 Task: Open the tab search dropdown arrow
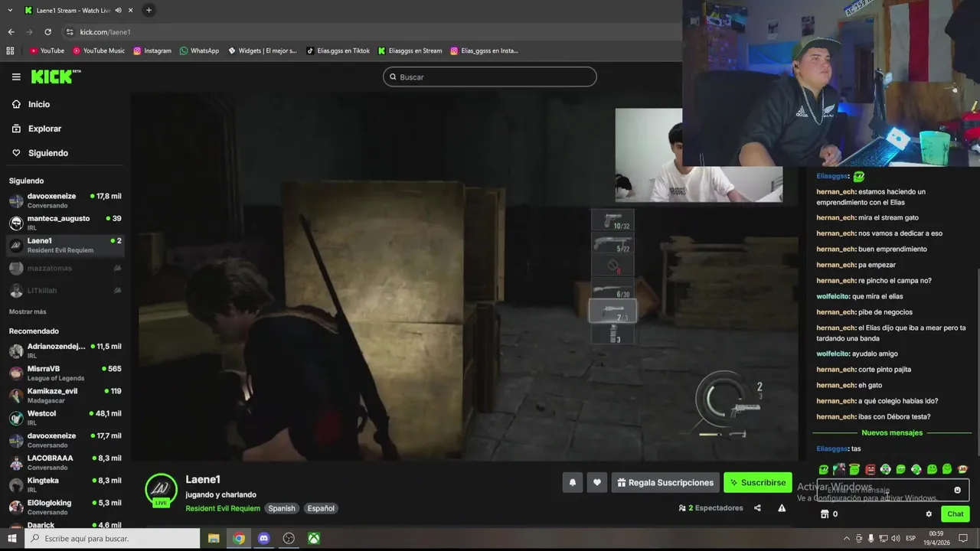pos(10,11)
